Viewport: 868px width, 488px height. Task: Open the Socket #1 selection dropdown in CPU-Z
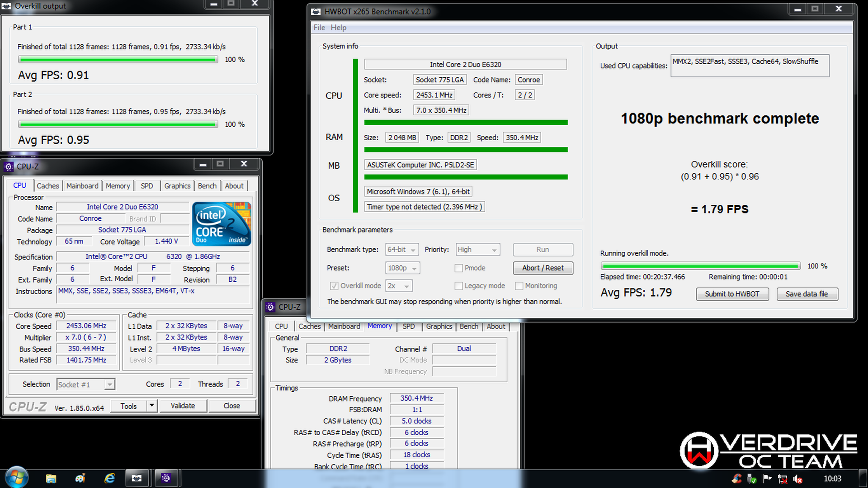pos(85,384)
